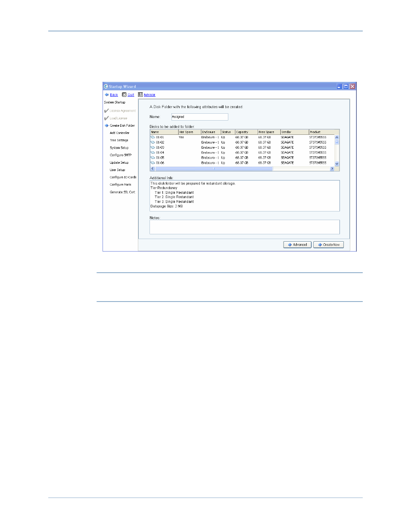Select the License Agreement wizard step
Image resolution: width=411 pixels, height=532 pixels.
122,111
